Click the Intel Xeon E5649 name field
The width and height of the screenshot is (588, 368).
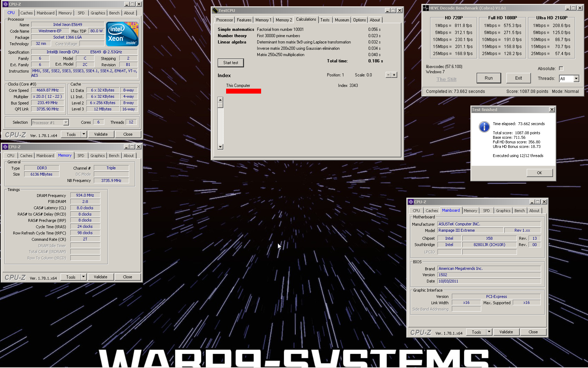click(68, 25)
